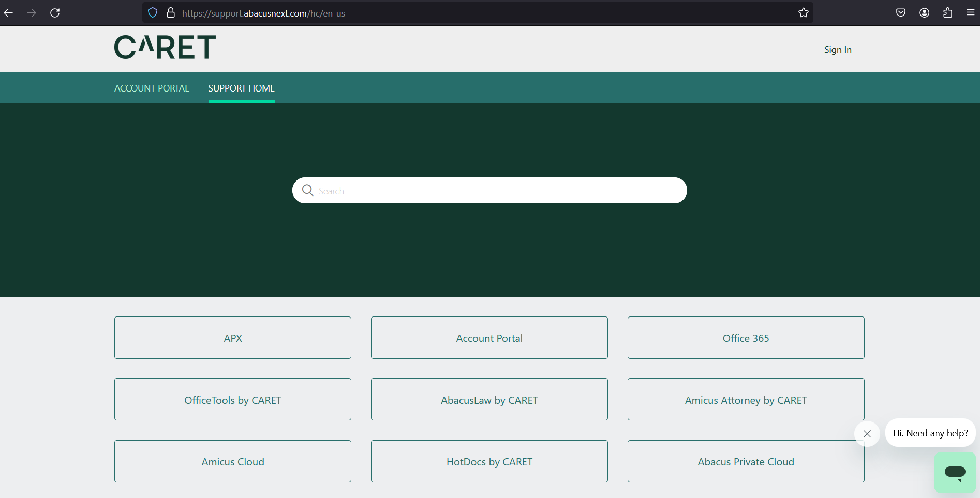
Task: Show site security via padlock icon
Action: [171, 13]
